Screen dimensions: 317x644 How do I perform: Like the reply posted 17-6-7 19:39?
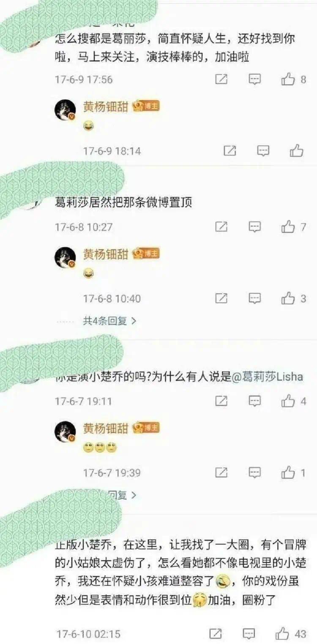(288, 472)
